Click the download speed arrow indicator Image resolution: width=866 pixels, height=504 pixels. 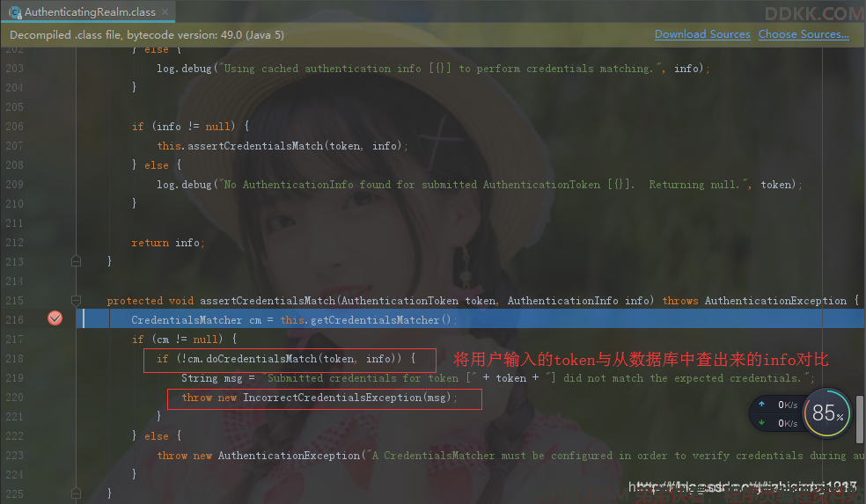[761, 423]
